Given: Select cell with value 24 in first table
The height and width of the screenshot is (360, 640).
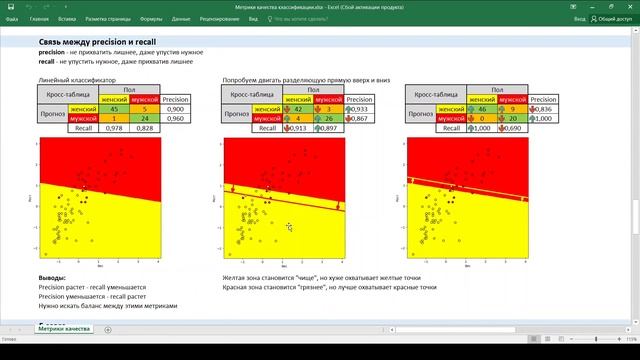Looking at the screenshot, I should [x=144, y=118].
